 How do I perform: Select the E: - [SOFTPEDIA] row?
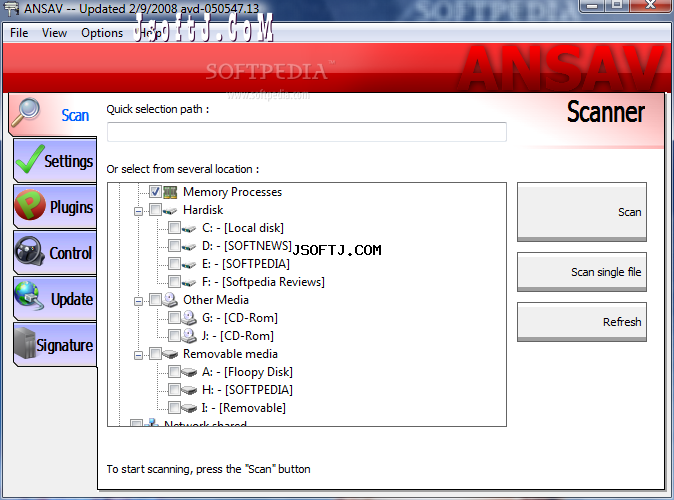pos(246,264)
